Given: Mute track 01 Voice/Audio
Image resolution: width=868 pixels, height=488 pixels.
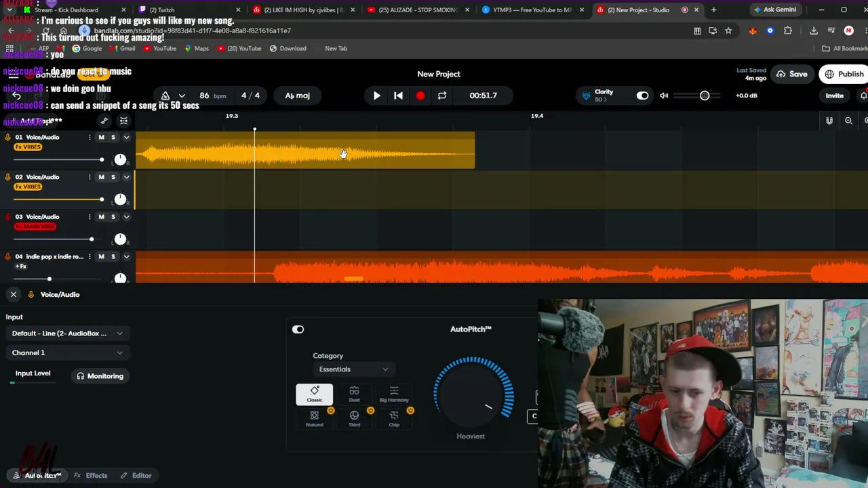Looking at the screenshot, I should (x=102, y=138).
